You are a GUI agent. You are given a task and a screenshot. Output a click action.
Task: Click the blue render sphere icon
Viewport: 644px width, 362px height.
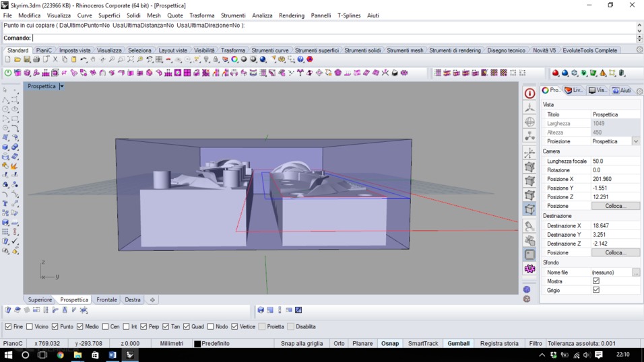(x=263, y=59)
